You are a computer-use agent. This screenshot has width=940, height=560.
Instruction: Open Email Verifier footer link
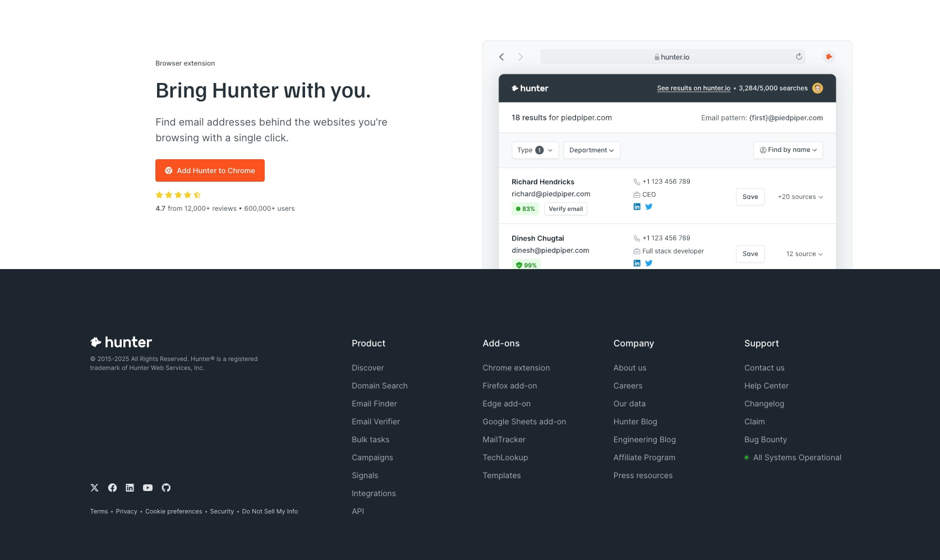coord(376,422)
